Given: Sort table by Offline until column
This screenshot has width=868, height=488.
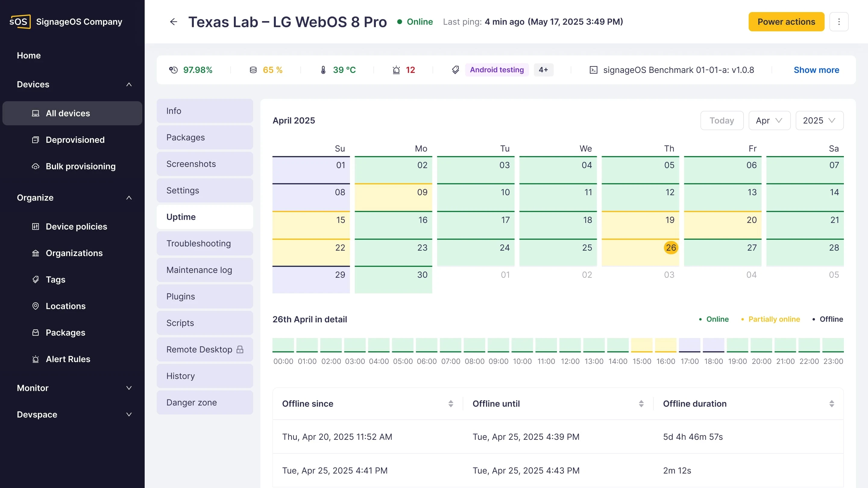Looking at the screenshot, I should tap(641, 404).
